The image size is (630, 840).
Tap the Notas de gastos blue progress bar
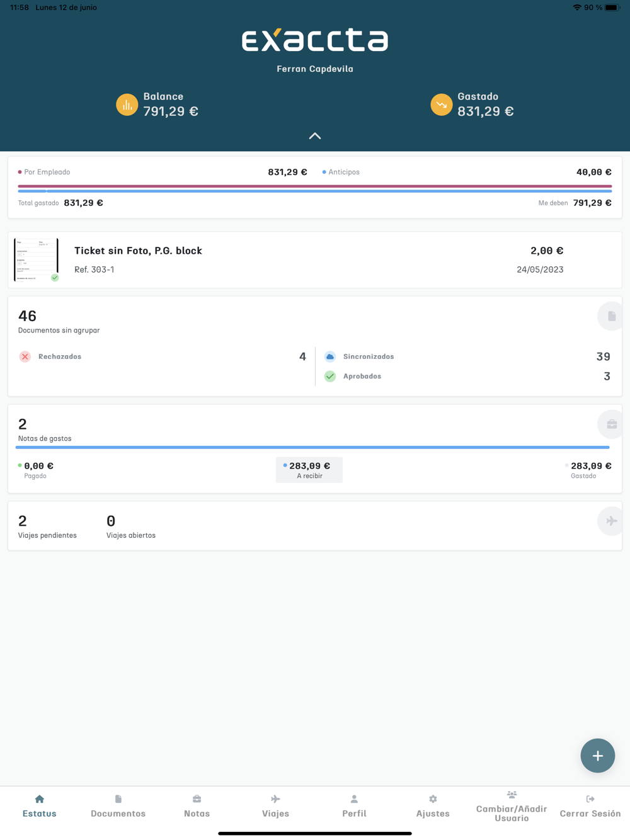312,447
